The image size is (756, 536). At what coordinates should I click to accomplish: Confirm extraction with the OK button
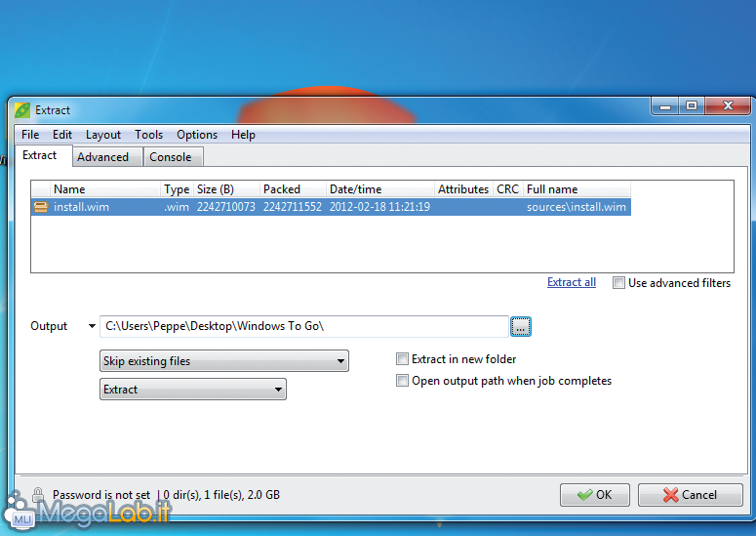coord(595,495)
